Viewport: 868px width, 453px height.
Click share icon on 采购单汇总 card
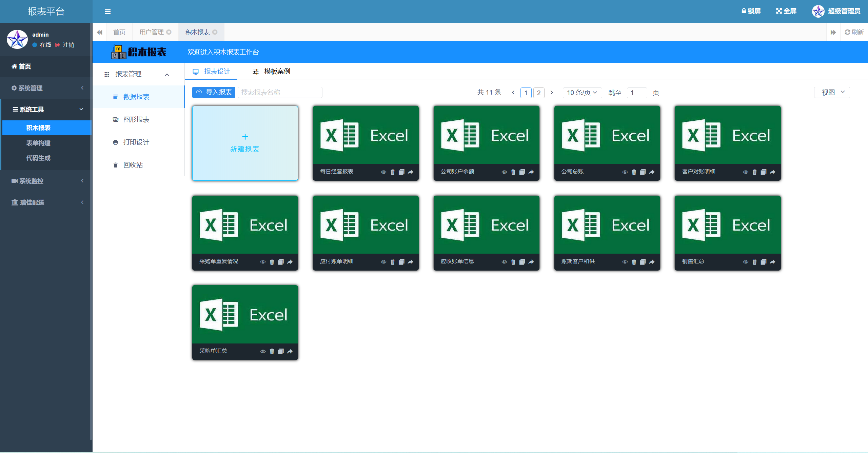pos(290,351)
